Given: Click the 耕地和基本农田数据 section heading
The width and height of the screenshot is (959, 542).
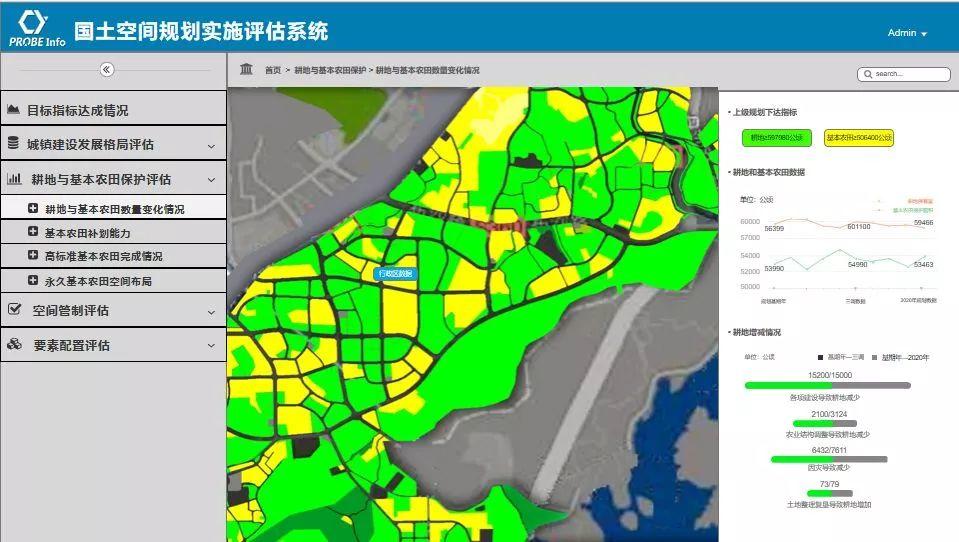Looking at the screenshot, I should coord(769,172).
